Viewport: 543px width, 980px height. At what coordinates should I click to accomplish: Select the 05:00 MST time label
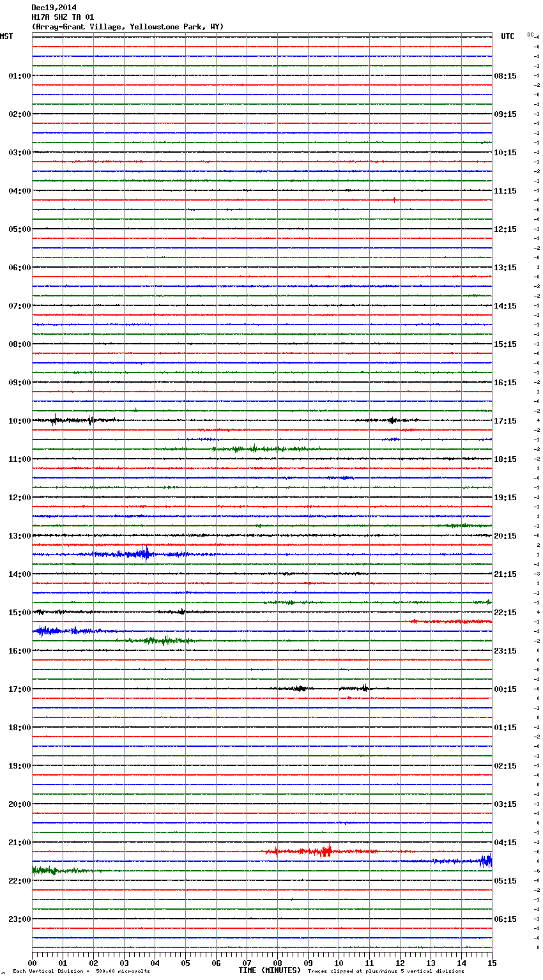[20, 229]
